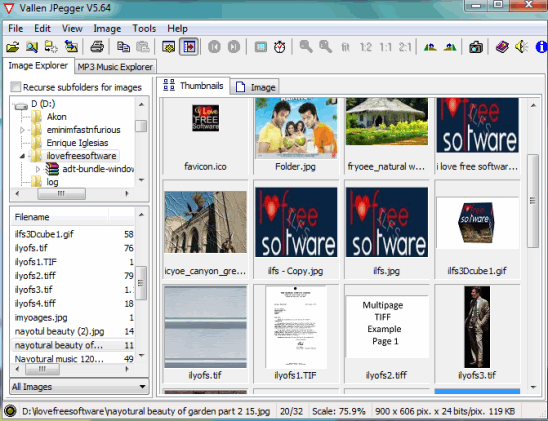This screenshot has height=421, width=548.
Task: Open the All Images filter dropdown
Action: (79, 386)
